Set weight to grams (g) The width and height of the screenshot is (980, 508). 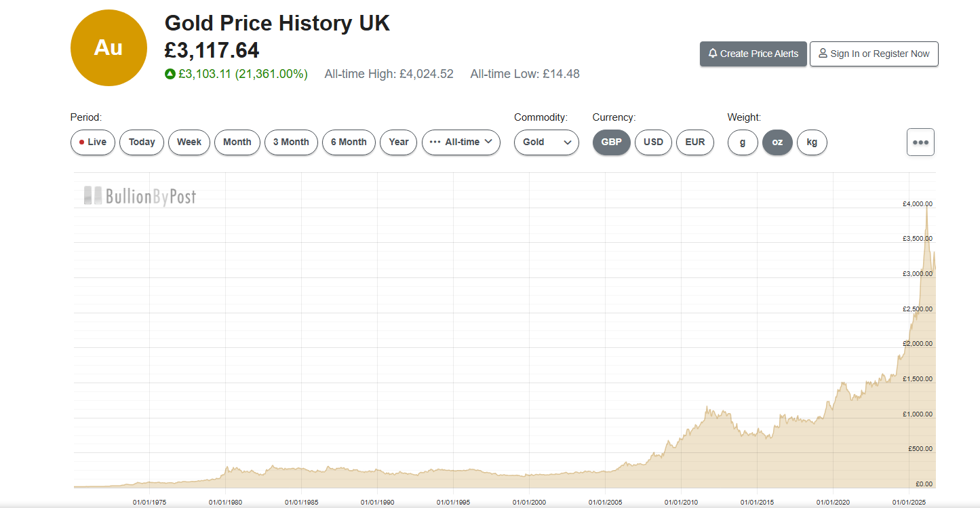click(743, 142)
